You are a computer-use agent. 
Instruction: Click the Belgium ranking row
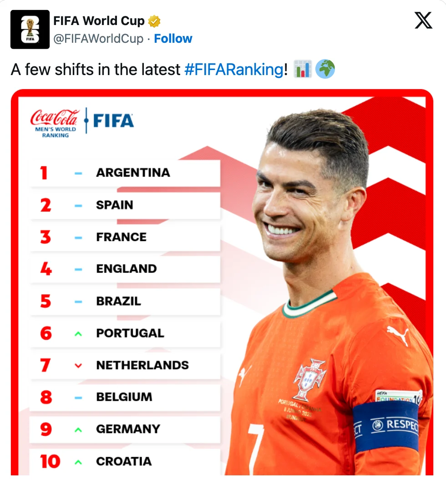point(125,397)
